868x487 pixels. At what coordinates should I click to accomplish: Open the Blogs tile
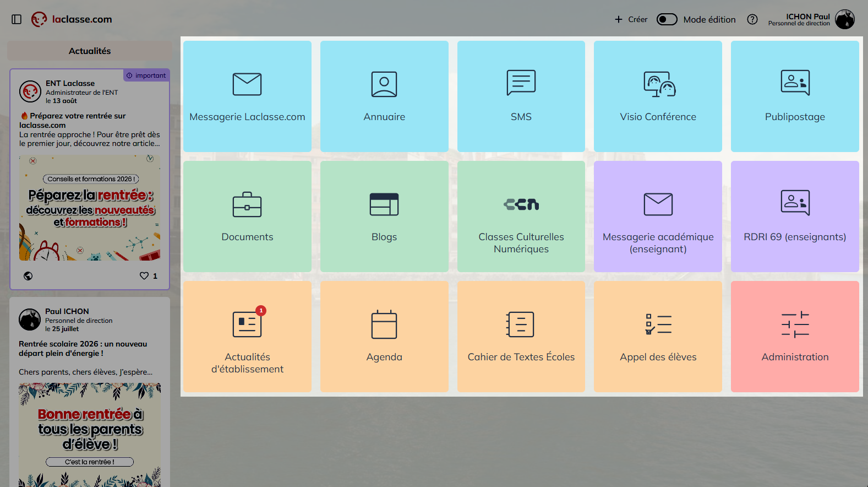point(384,217)
